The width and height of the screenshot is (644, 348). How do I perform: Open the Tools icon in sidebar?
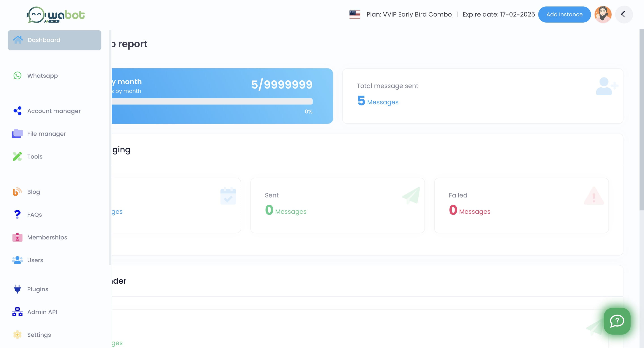pos(17,156)
